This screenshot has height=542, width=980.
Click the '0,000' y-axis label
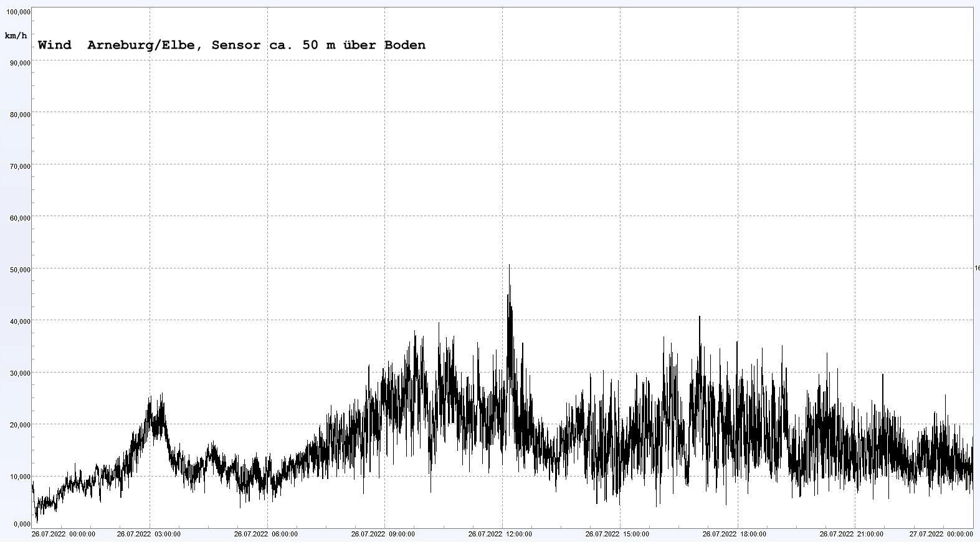(x=22, y=524)
